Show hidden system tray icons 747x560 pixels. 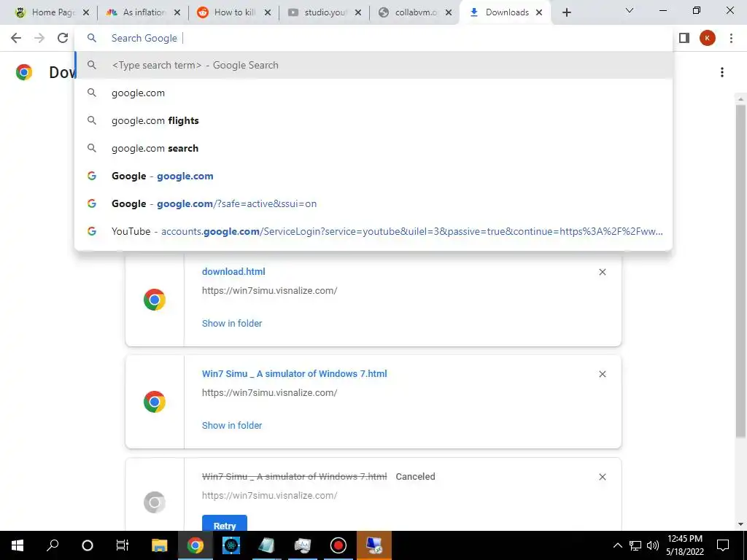[617, 545]
